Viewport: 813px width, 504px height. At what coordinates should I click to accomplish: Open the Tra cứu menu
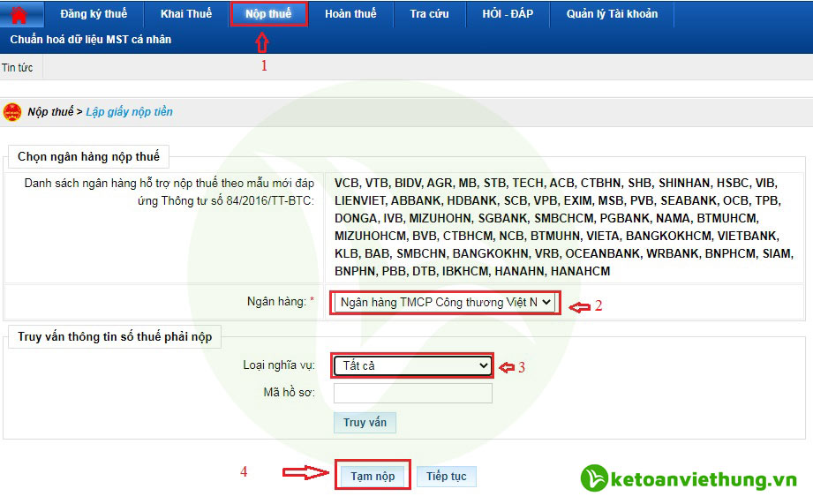point(429,14)
